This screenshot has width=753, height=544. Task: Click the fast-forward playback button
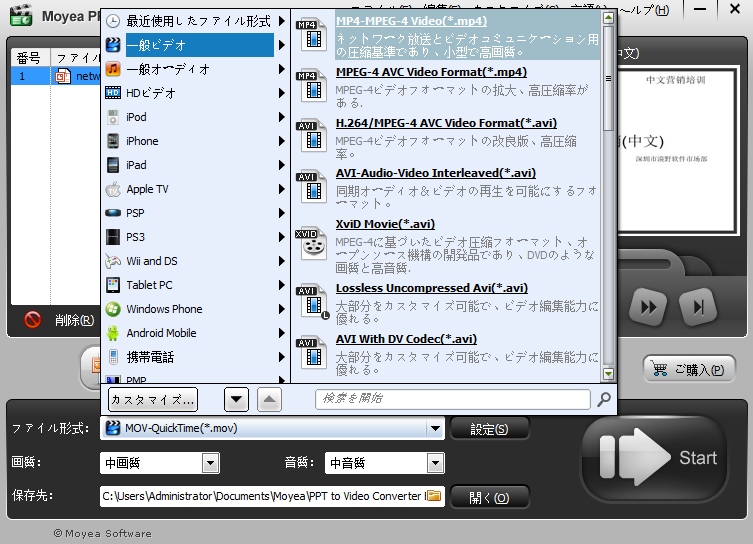pyautogui.click(x=648, y=307)
